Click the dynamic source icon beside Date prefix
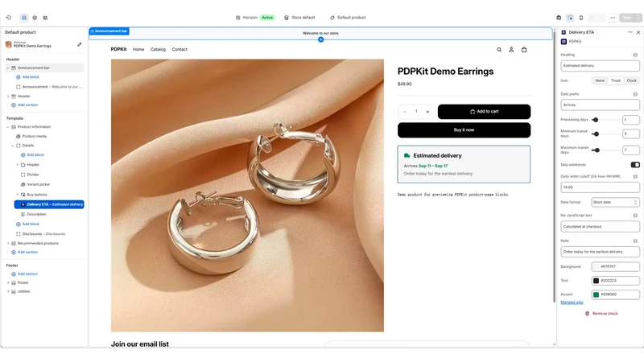Viewport: 644px width, 362px height. 635,94
